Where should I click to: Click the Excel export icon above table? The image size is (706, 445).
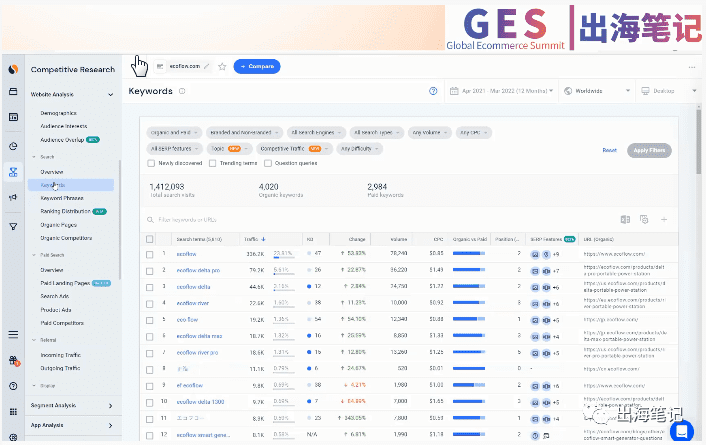(625, 219)
